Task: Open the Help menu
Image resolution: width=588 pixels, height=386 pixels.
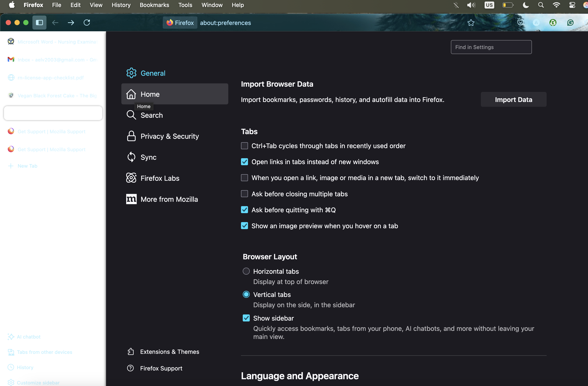Action: [238, 5]
